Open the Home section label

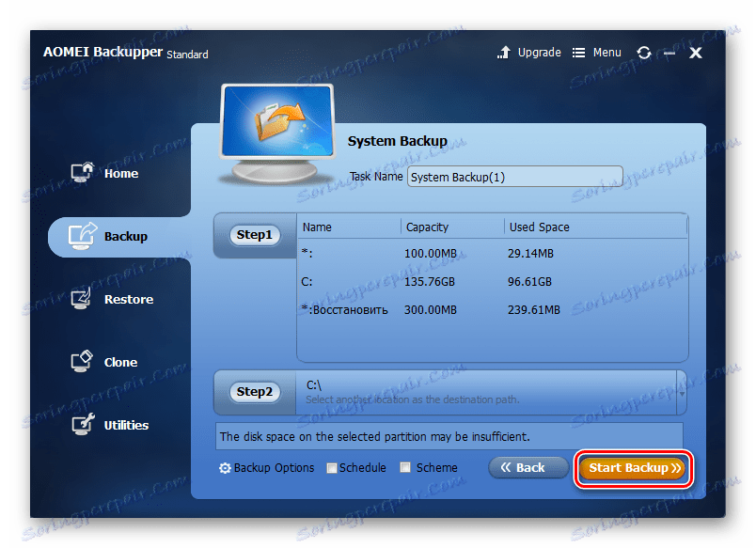(121, 174)
